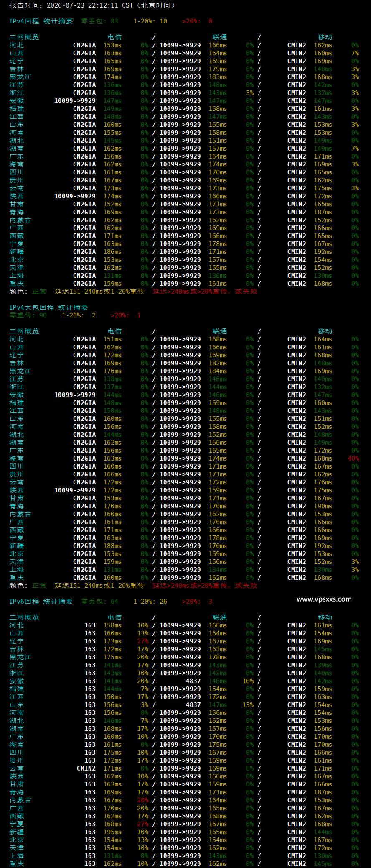
Task: Click the "IPv6回程 统计摘要" heading
Action: [41, 602]
